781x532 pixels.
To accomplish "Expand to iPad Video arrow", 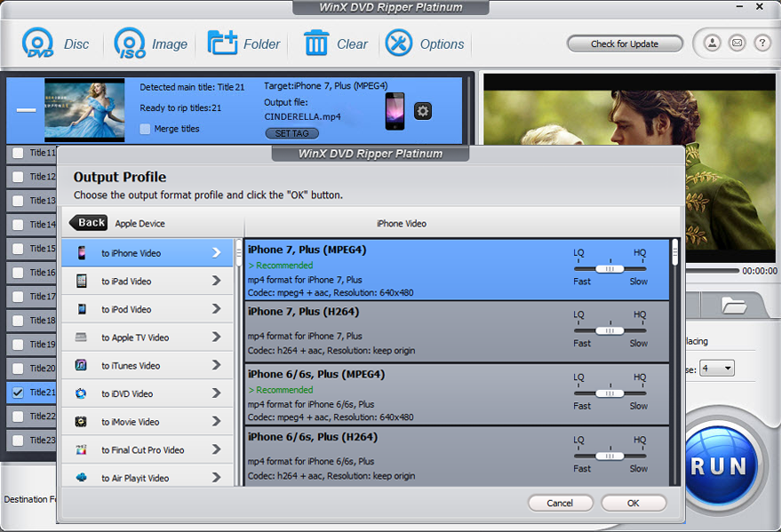I will (216, 281).
